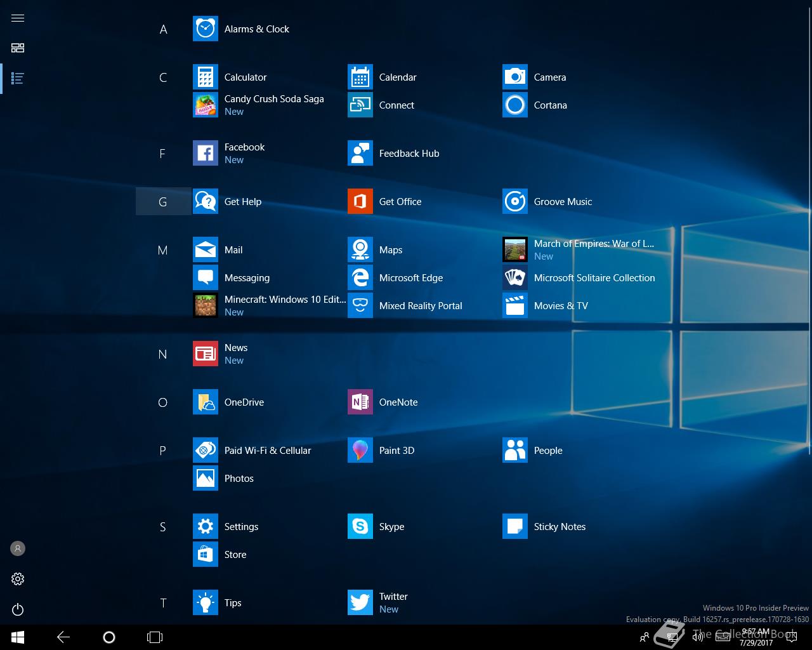Jump via the letter N header
Screen dimensions: 812x650
point(163,354)
